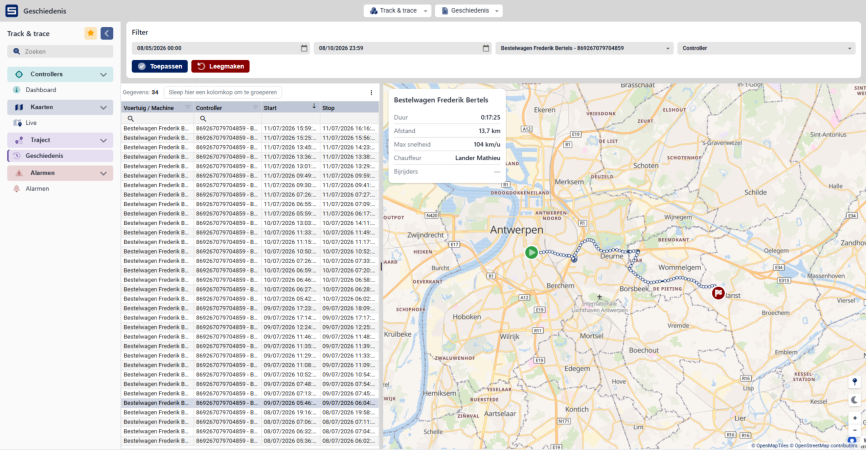The height and width of the screenshot is (450, 866).
Task: Open the grid options three-dots menu
Action: (371, 93)
